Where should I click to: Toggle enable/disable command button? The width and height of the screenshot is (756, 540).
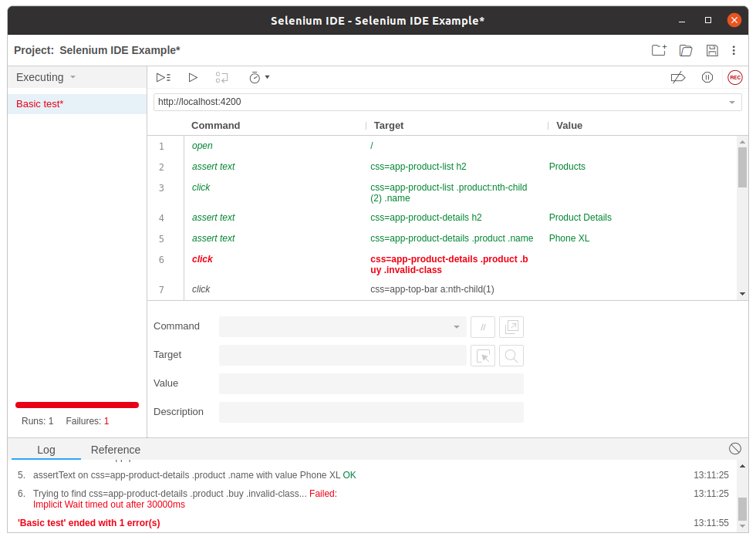[483, 327]
